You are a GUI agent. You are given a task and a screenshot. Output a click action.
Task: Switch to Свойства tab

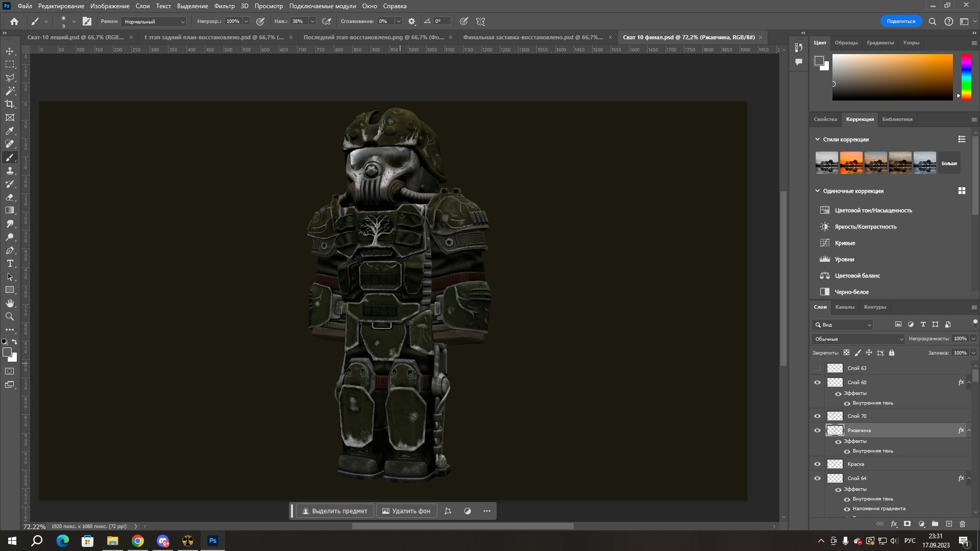[x=825, y=119]
